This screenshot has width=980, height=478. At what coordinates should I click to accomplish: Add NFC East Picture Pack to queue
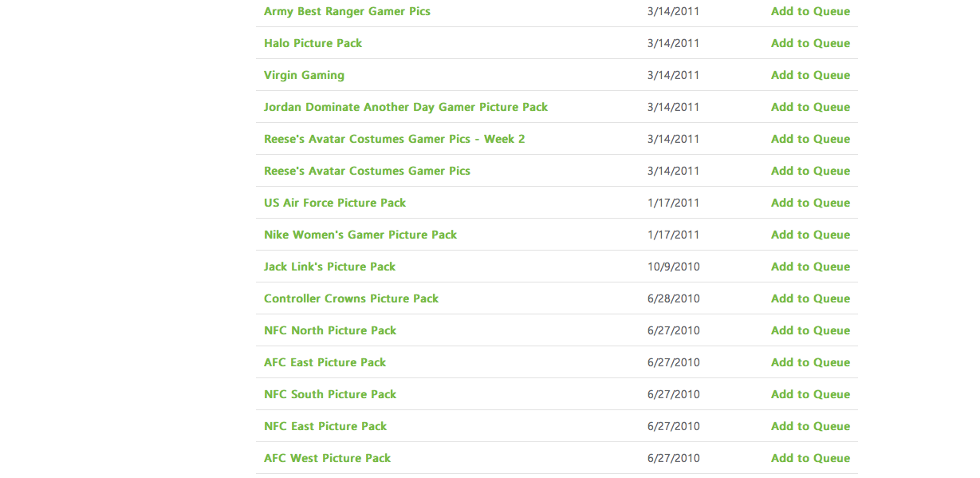(810, 426)
